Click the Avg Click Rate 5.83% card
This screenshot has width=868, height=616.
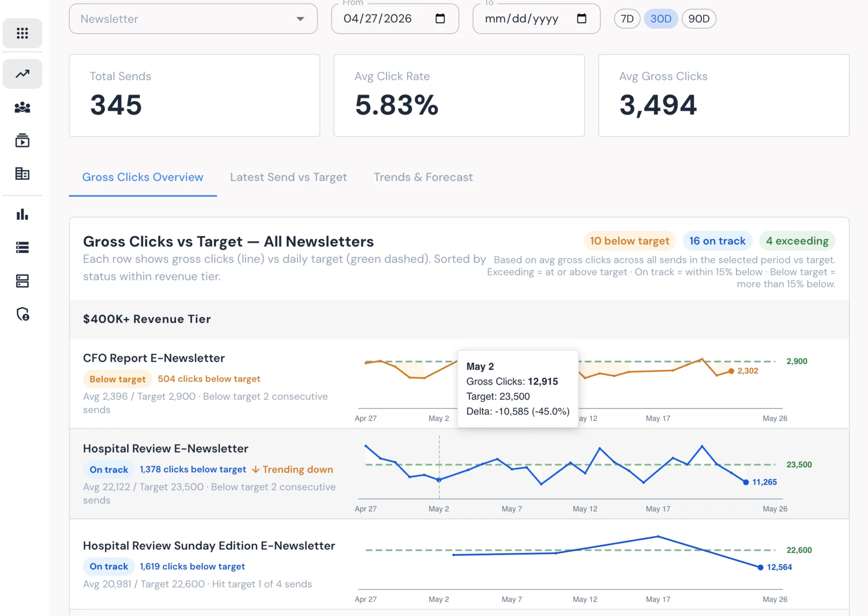coord(459,96)
